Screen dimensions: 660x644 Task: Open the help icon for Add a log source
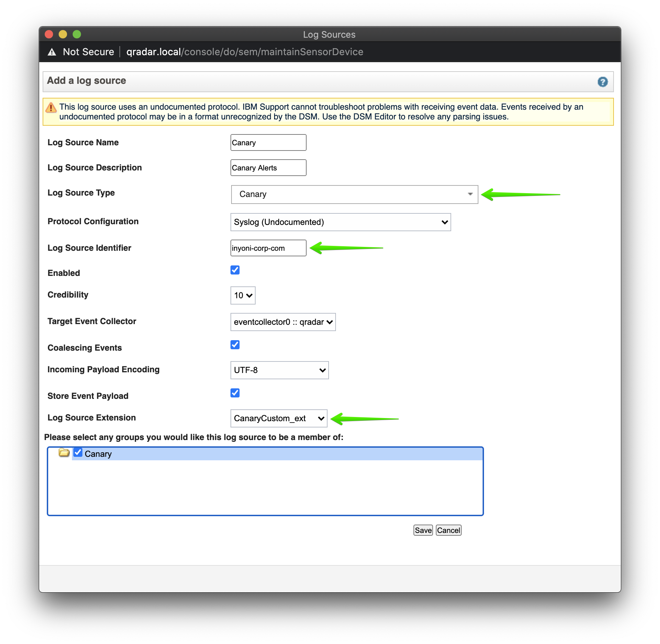602,82
